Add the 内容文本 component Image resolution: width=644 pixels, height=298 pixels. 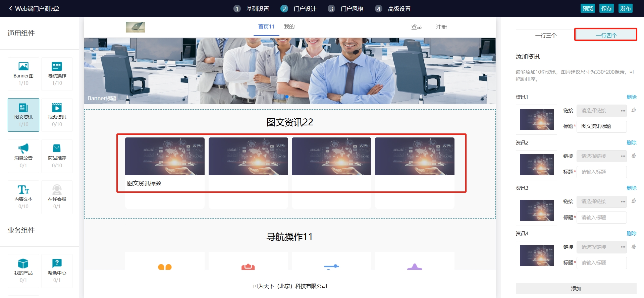tap(23, 197)
